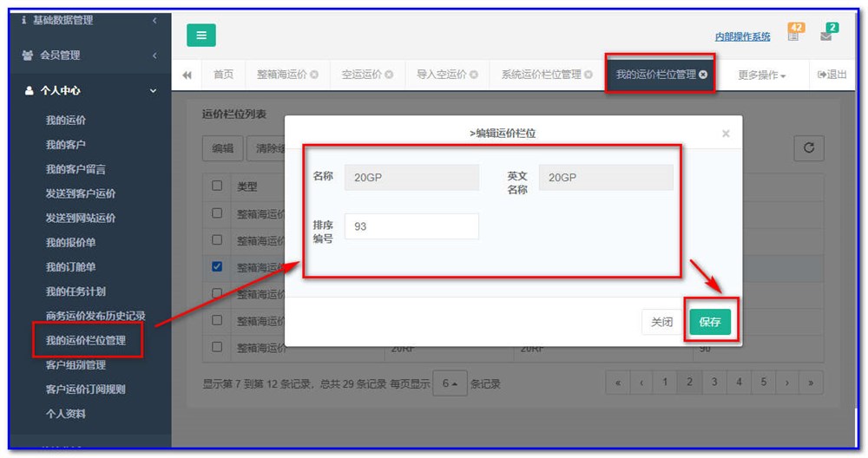Close the 编辑运价栏位 dialog with the x
This screenshot has width=868, height=458.
coord(726,134)
